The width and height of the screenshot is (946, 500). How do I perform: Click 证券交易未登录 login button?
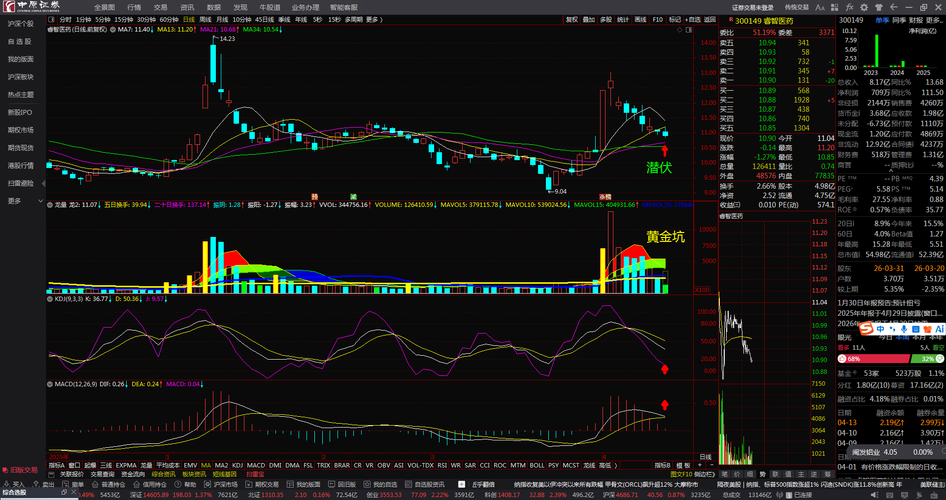point(752,8)
